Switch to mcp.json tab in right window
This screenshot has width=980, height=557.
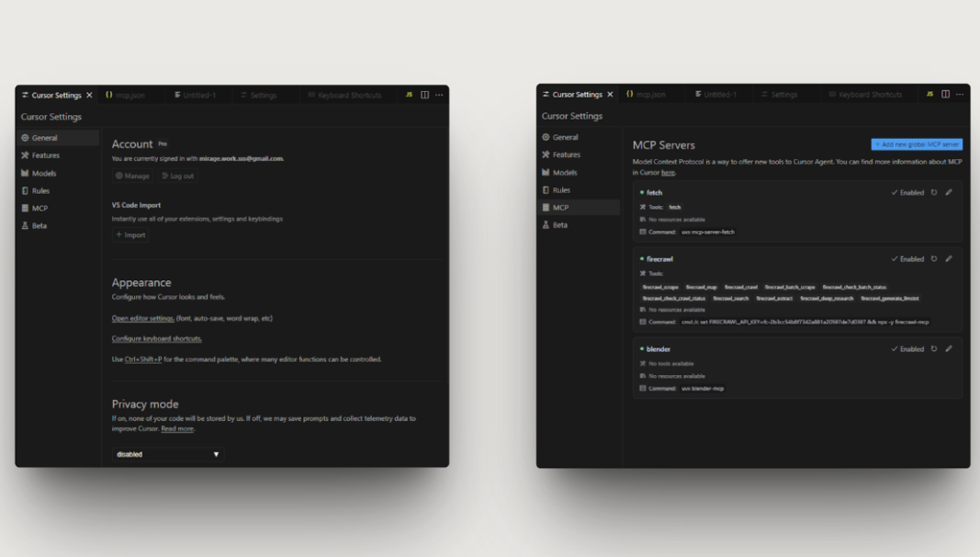click(x=647, y=95)
